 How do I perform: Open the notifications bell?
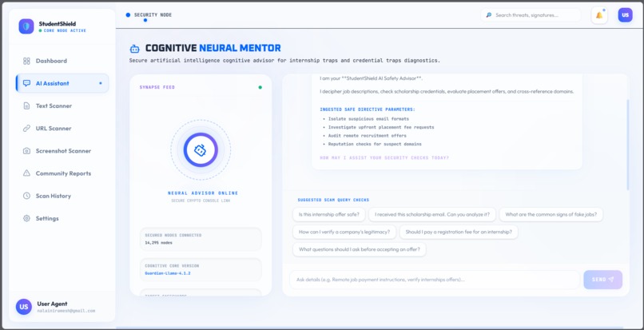coord(599,15)
